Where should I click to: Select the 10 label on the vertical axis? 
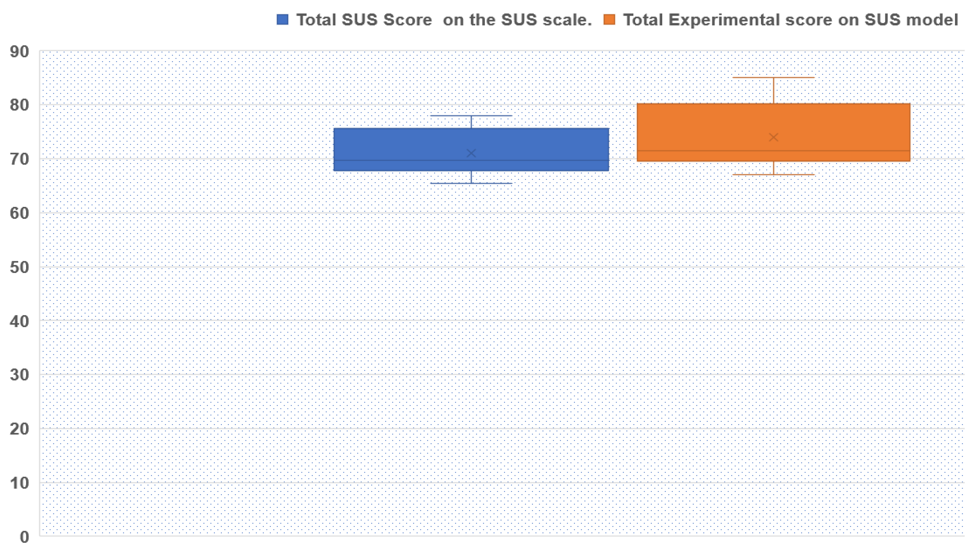pos(19,483)
